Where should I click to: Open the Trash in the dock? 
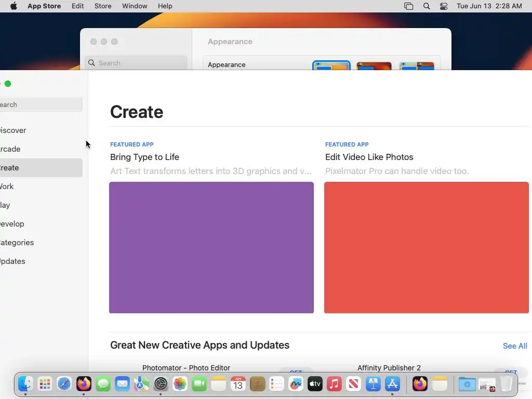pyautogui.click(x=506, y=384)
